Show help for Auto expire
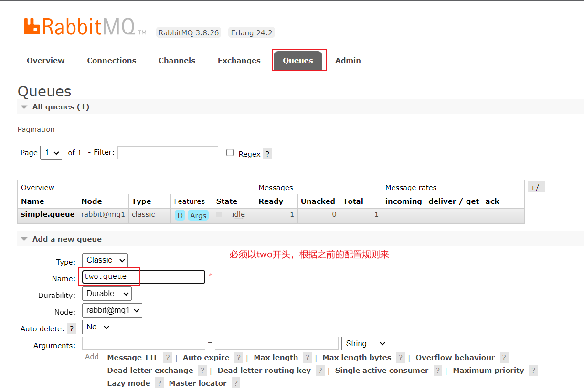The image size is (584, 392). tap(239, 358)
